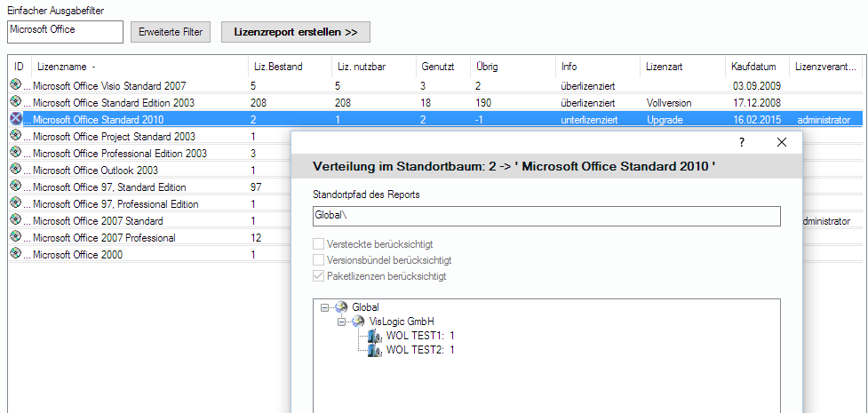
Task: Toggle Versteckte berücksichtigt checkbox
Action: (318, 243)
